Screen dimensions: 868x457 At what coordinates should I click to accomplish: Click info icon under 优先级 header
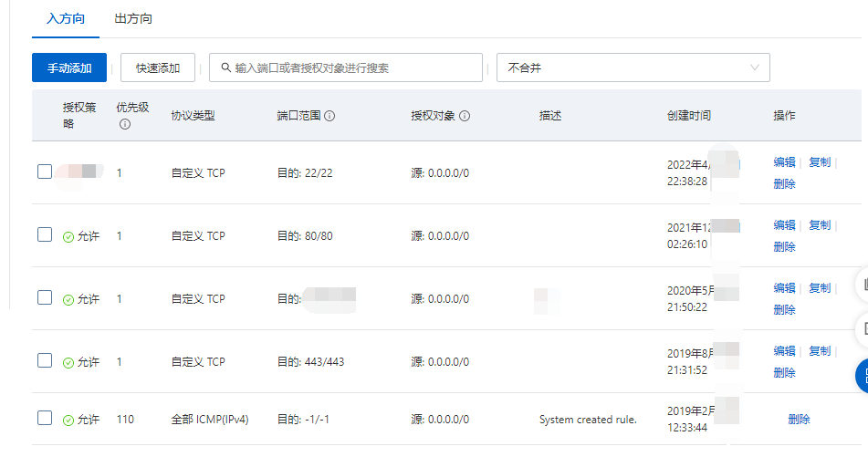click(x=124, y=125)
